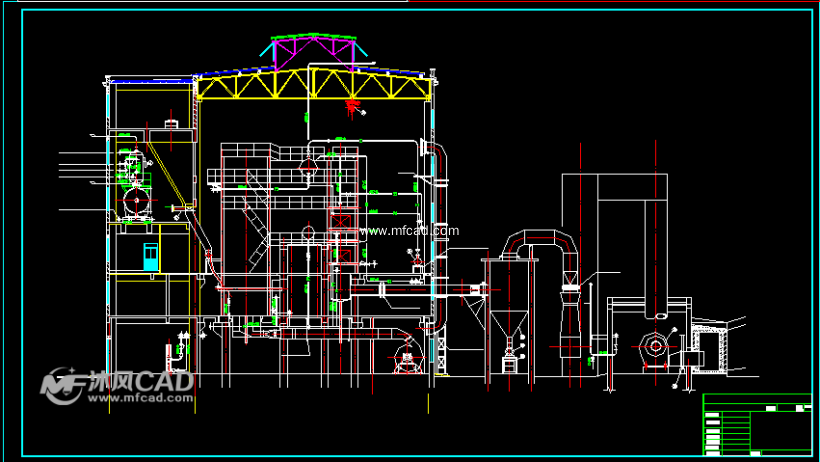Select the red circular drum in left building

[x=133, y=203]
